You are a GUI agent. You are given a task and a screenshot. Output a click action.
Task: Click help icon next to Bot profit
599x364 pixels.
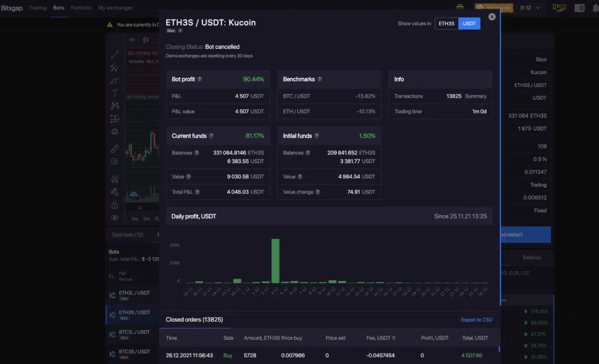click(x=199, y=79)
